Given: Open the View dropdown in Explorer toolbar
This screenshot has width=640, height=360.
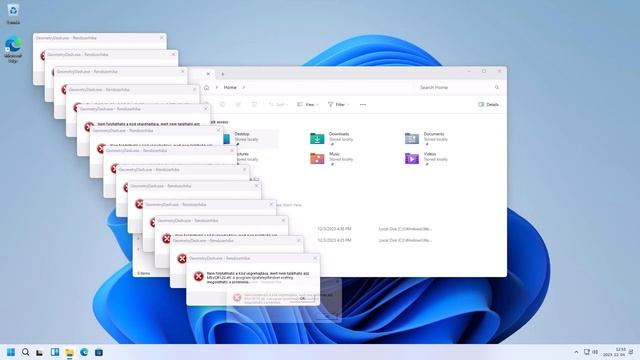Looking at the screenshot, I should [x=307, y=104].
